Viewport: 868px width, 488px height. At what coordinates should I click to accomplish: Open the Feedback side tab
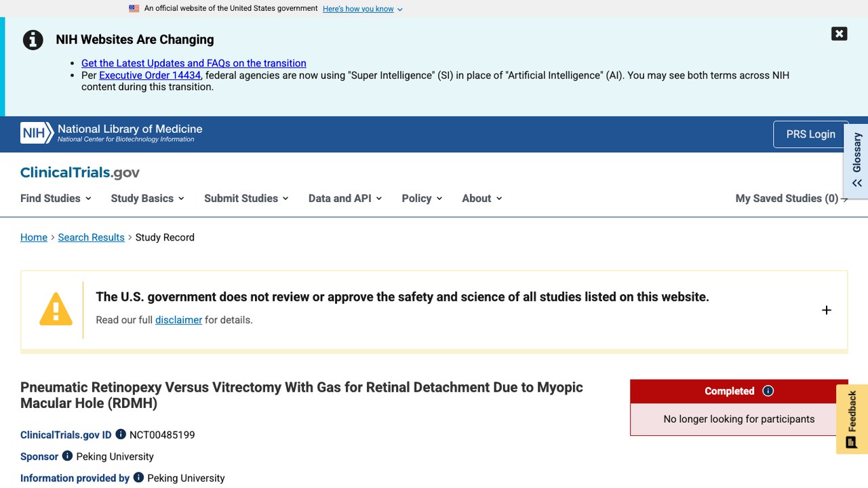(x=852, y=419)
